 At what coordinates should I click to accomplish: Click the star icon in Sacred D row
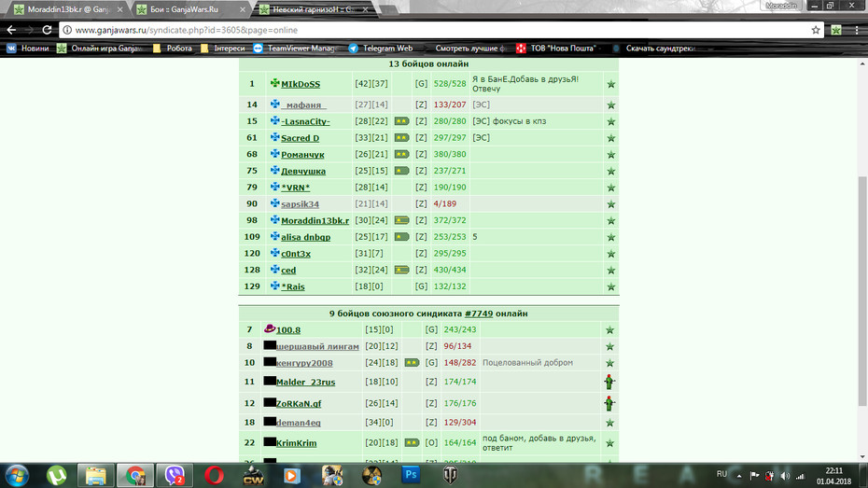click(610, 138)
